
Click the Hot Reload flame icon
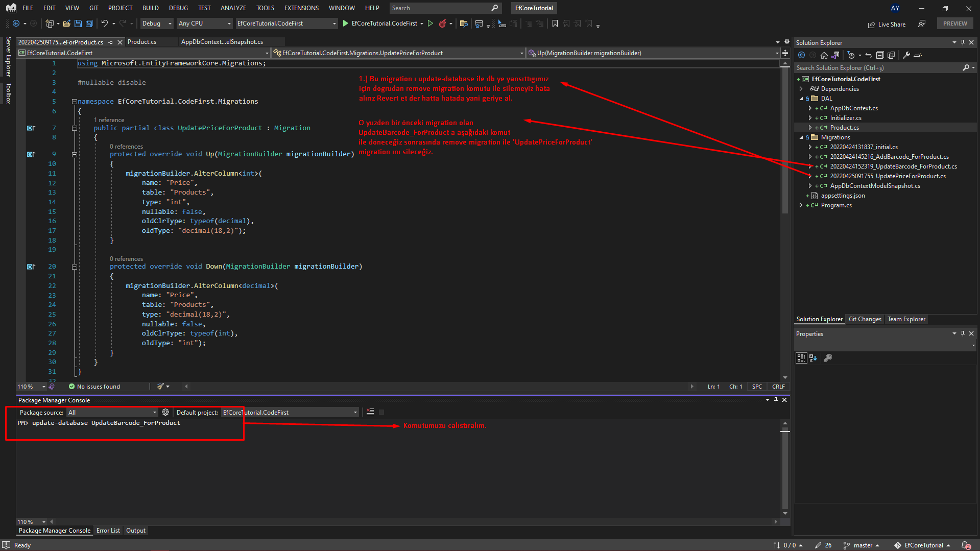(442, 23)
